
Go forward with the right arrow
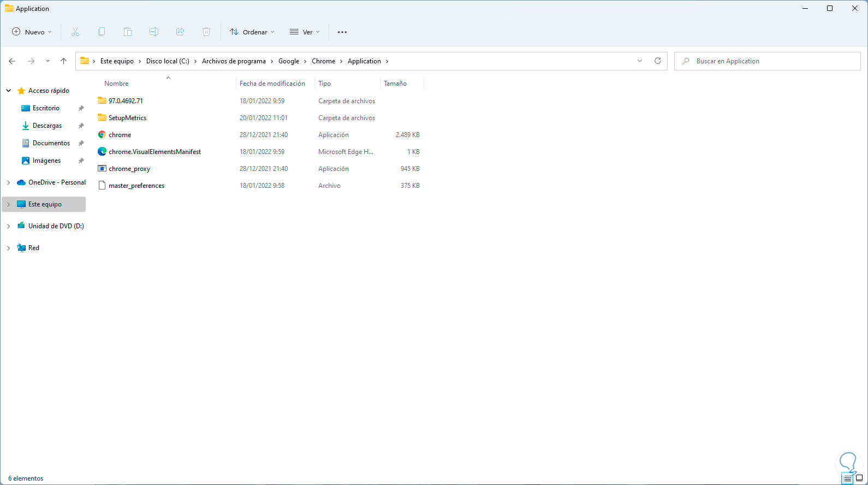(x=31, y=61)
